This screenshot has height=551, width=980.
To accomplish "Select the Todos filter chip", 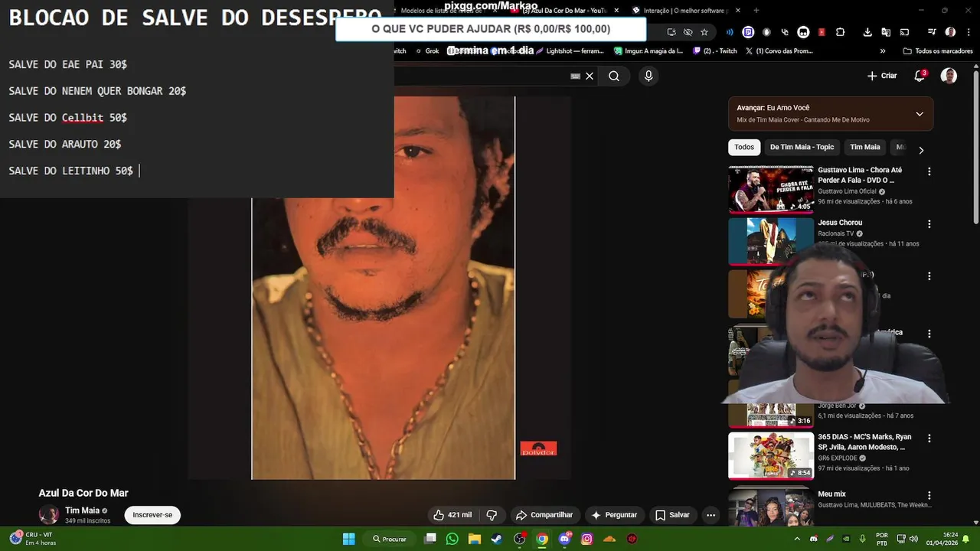I will [744, 147].
